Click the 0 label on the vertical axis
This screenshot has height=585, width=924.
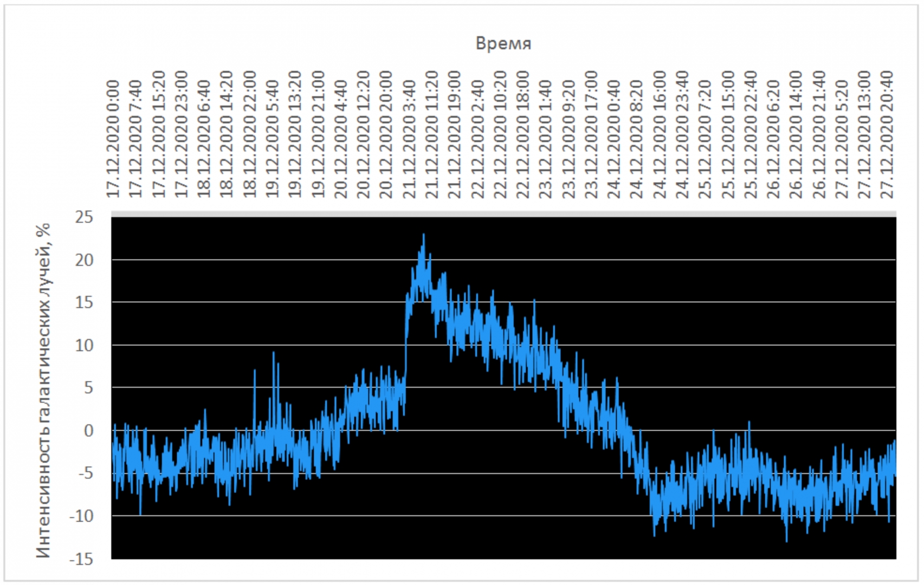[88, 431]
